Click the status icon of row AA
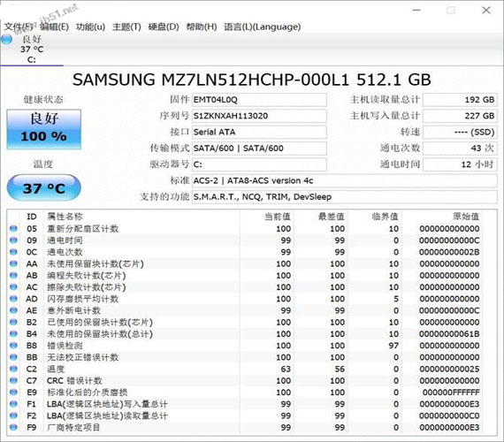 [13, 263]
